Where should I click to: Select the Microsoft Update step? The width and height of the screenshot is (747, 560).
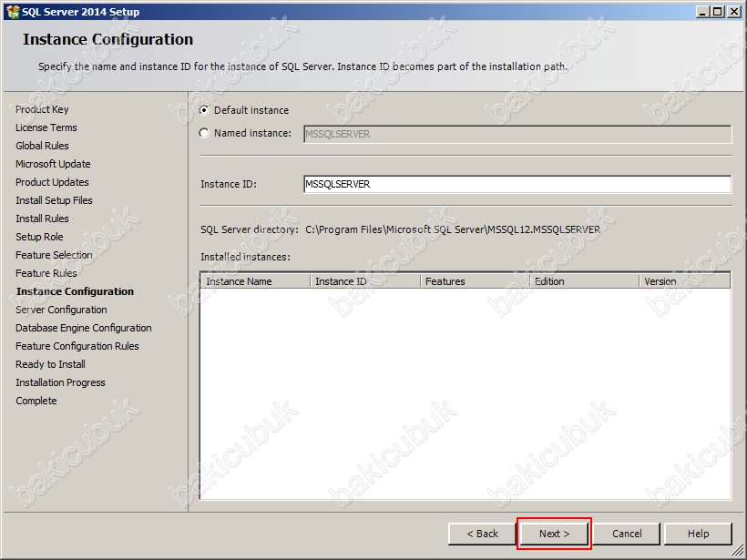tap(53, 164)
